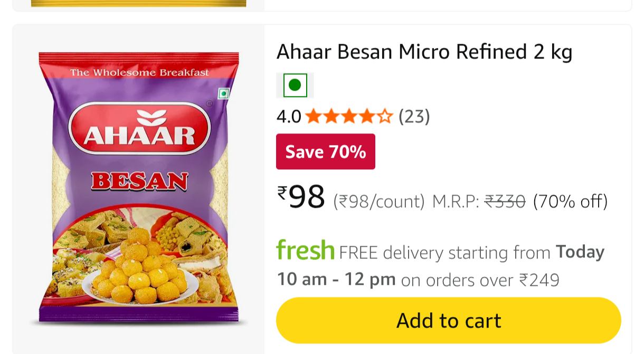Click the ₹98/count unit price

[x=379, y=201]
